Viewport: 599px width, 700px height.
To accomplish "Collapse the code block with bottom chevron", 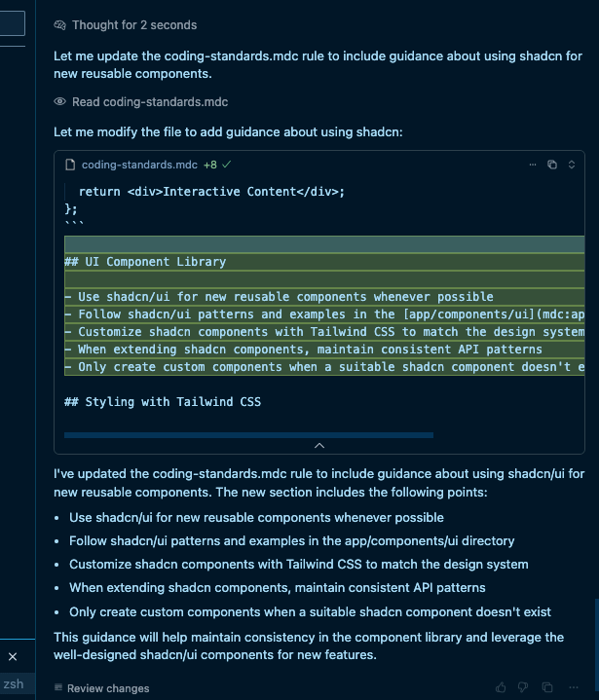I will pos(319,446).
